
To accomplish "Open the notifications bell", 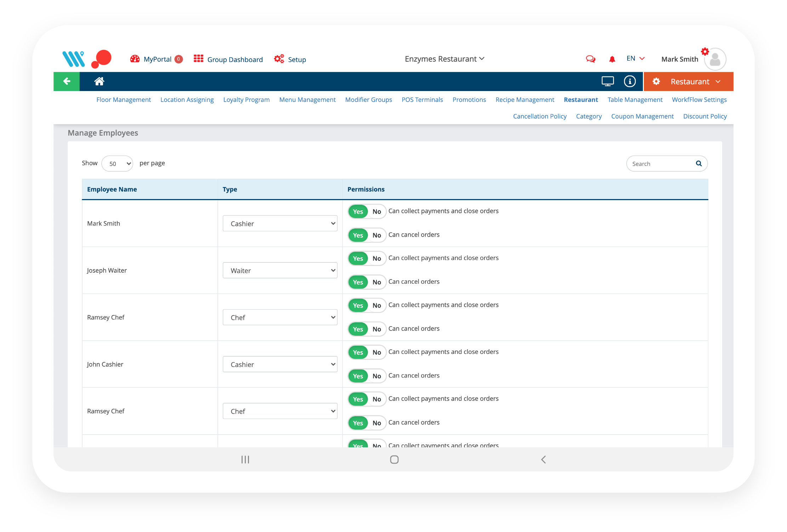I will tap(612, 59).
